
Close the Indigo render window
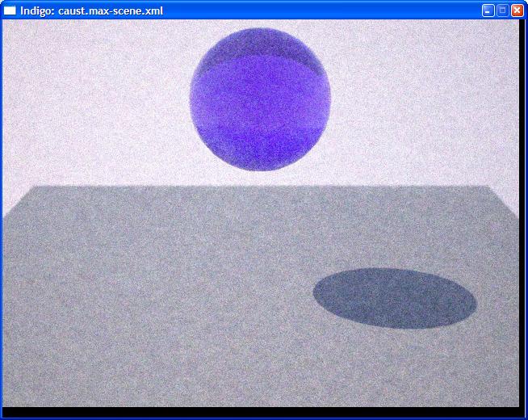[x=517, y=10]
